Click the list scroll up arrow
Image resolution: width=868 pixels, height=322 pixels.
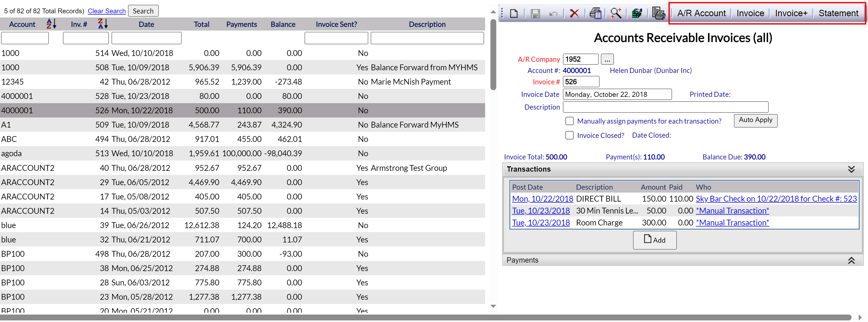click(x=493, y=12)
